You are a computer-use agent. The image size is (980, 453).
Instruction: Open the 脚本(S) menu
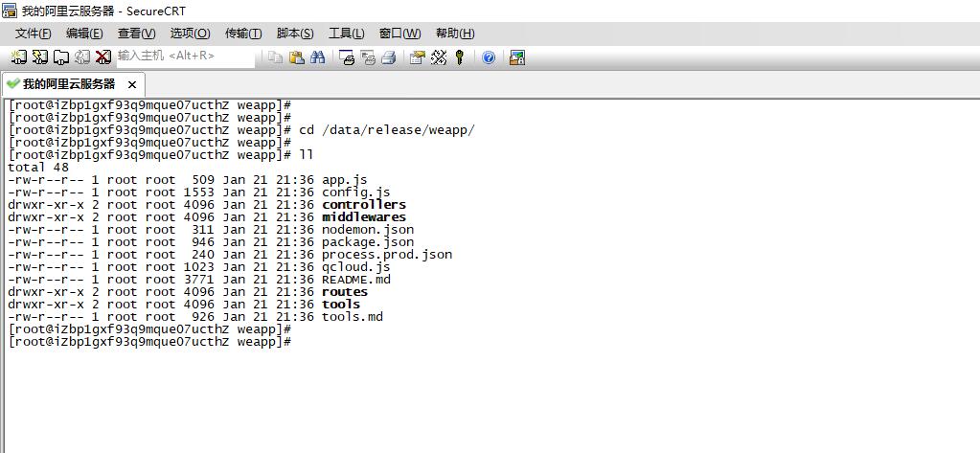coord(295,34)
